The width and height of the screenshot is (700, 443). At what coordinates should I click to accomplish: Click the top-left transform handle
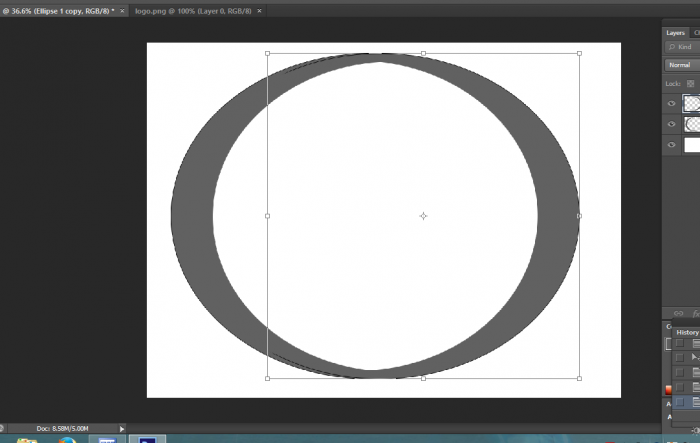point(267,54)
